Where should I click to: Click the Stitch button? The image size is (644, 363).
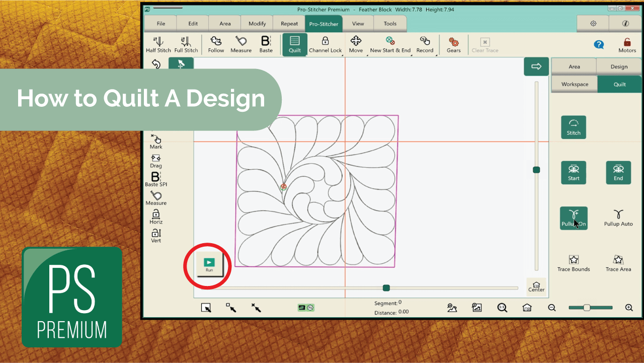tap(574, 127)
